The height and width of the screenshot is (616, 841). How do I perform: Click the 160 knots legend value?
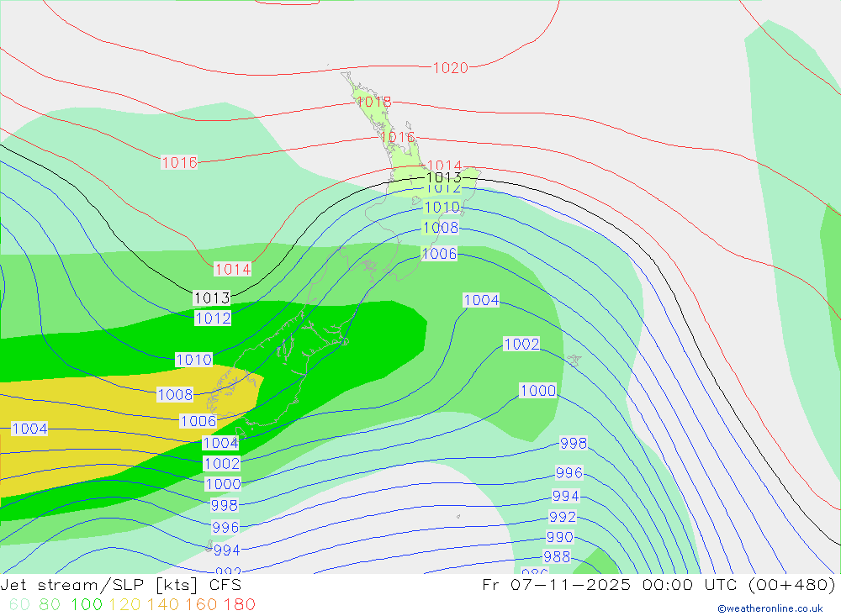(201, 604)
